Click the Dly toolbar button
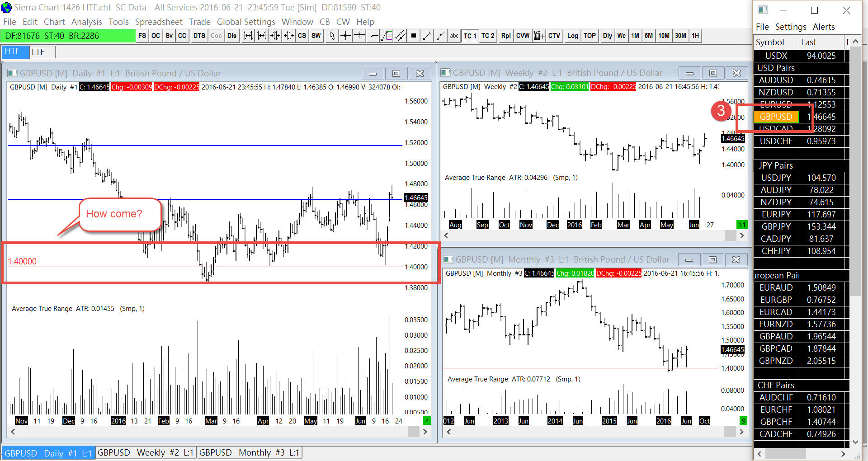 point(608,36)
